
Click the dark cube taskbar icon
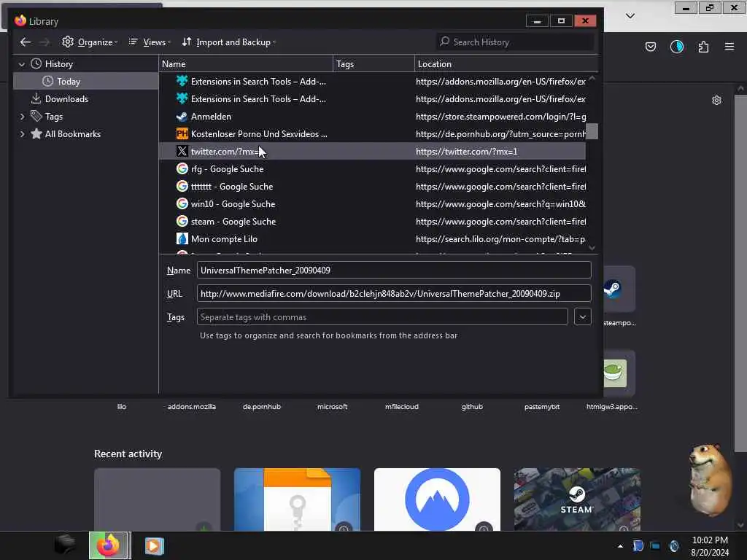pyautogui.click(x=65, y=545)
